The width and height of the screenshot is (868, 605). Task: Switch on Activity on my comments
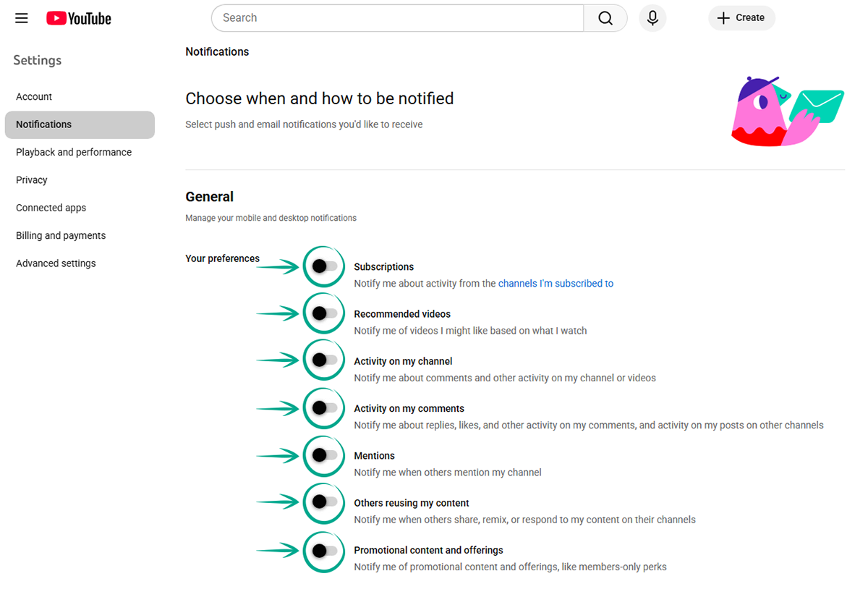coord(324,408)
